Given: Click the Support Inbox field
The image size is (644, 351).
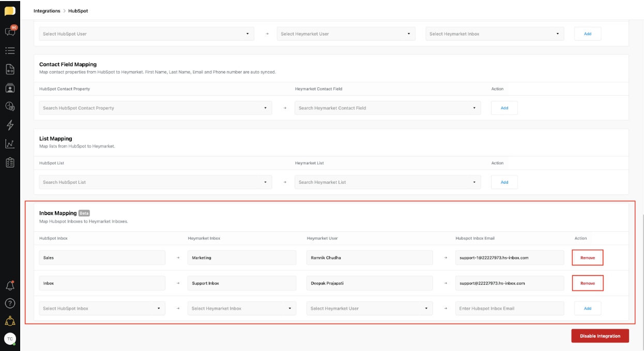Looking at the screenshot, I should 242,283.
